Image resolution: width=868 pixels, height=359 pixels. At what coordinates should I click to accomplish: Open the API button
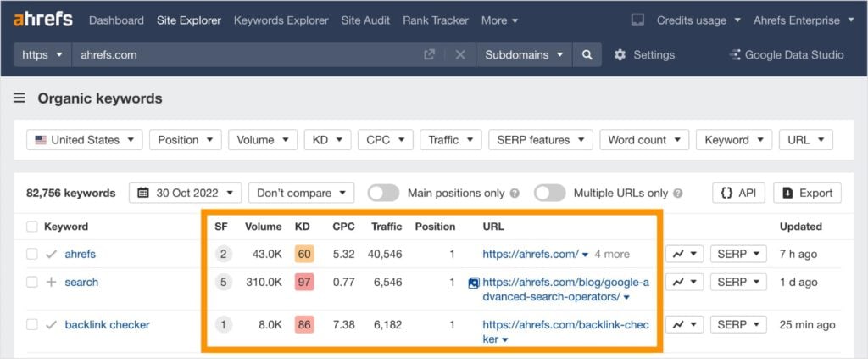[x=738, y=193]
